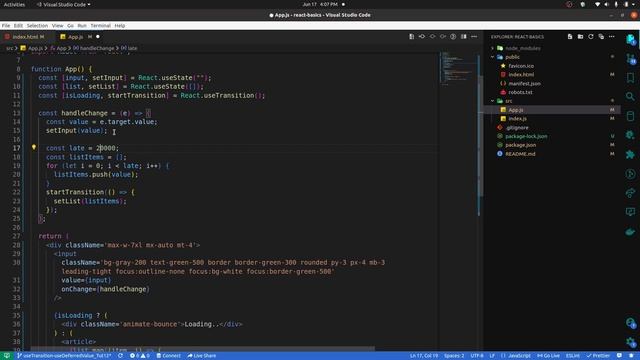Select App.js in the src folder
Viewport: 640px width, 360px height.
[x=516, y=110]
